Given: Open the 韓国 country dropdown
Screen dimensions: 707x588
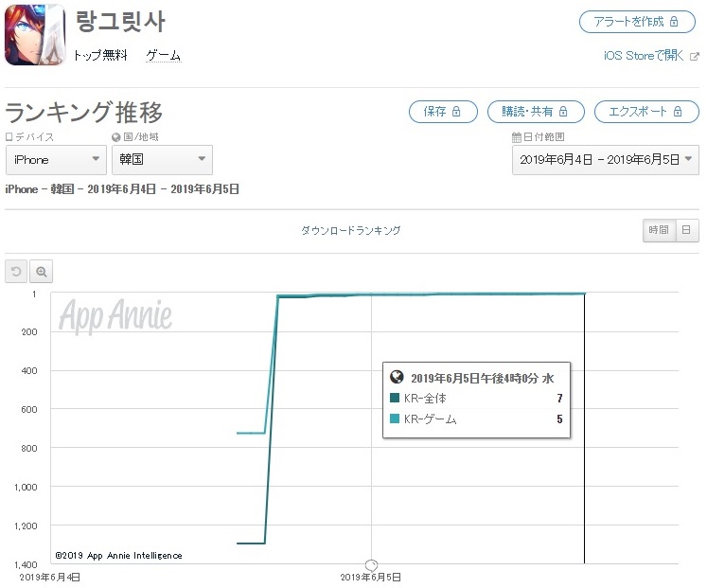Looking at the screenshot, I should pyautogui.click(x=161, y=159).
